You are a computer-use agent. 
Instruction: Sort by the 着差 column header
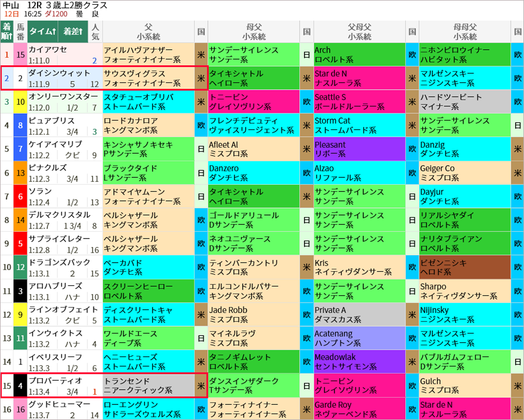[73, 31]
